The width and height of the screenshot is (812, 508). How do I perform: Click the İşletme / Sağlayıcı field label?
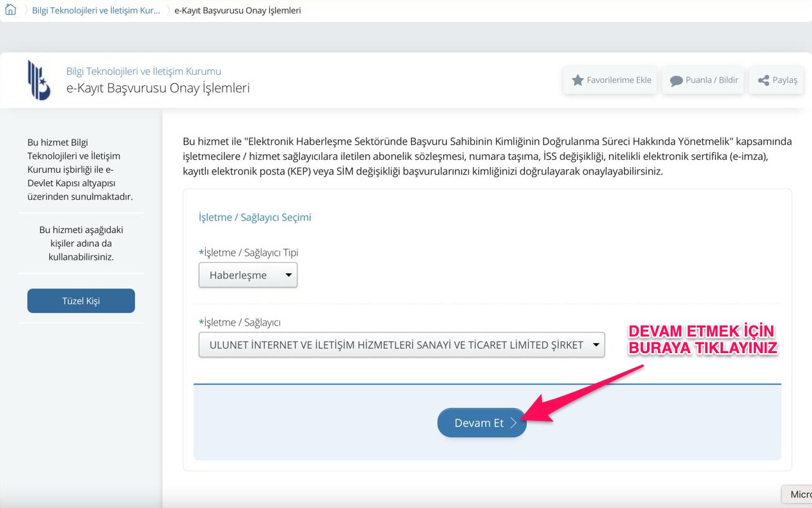[240, 322]
